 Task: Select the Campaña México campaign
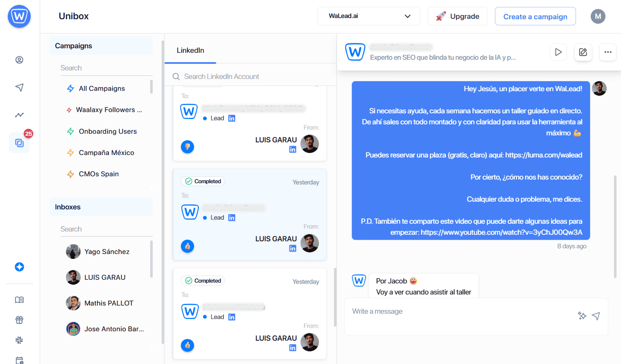100,153
